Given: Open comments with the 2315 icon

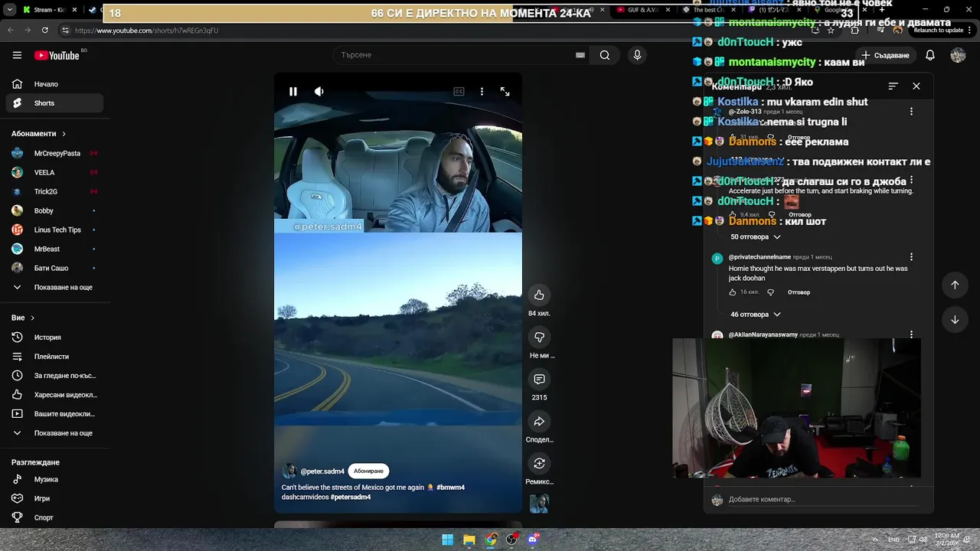Looking at the screenshot, I should [539, 380].
